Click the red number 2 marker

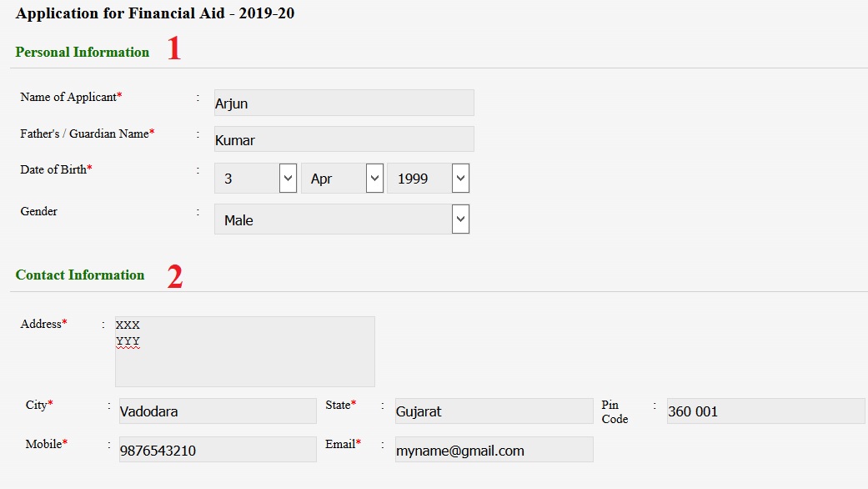[175, 275]
